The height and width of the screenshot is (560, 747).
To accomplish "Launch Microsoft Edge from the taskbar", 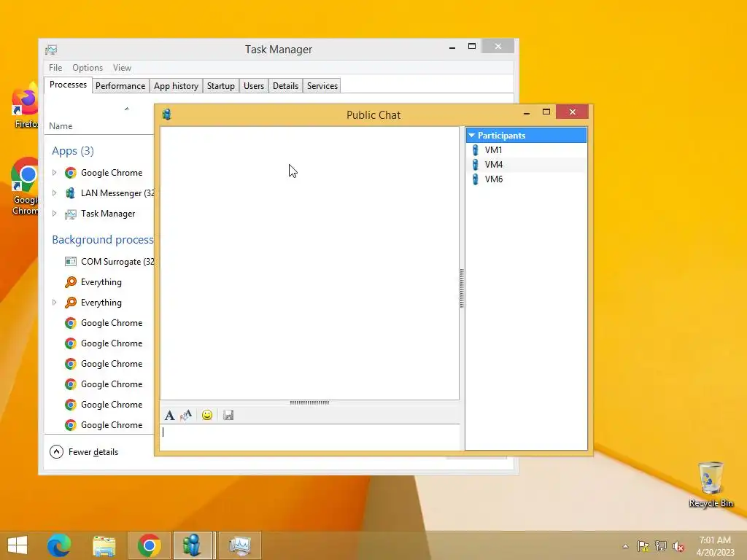I will pyautogui.click(x=59, y=545).
